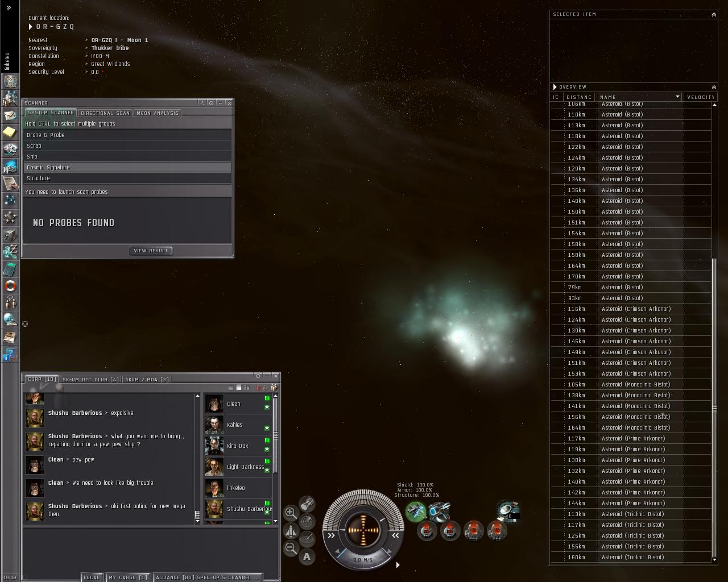This screenshot has height=582, width=728.
Task: Open People and Places sidebar icon
Action: click(10, 98)
